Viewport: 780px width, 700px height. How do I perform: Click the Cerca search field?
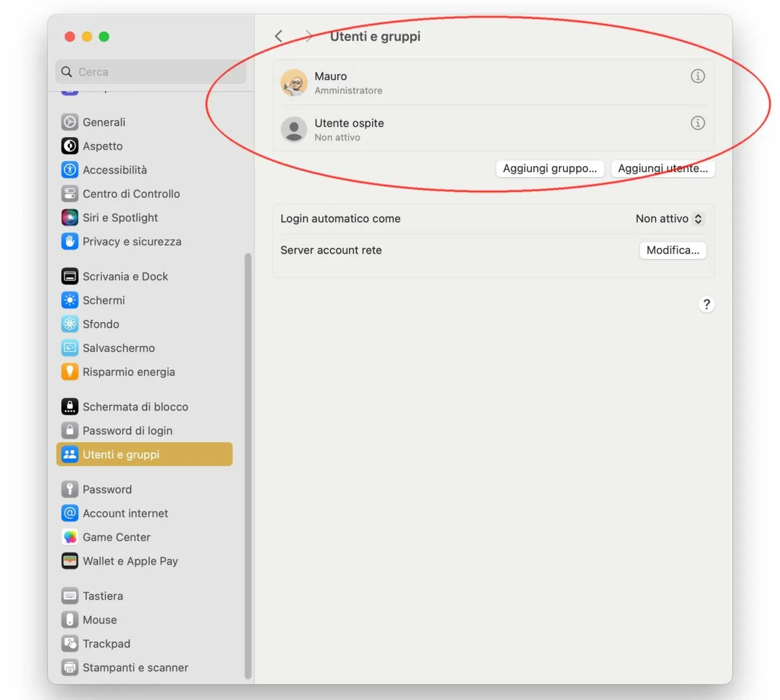[x=151, y=72]
